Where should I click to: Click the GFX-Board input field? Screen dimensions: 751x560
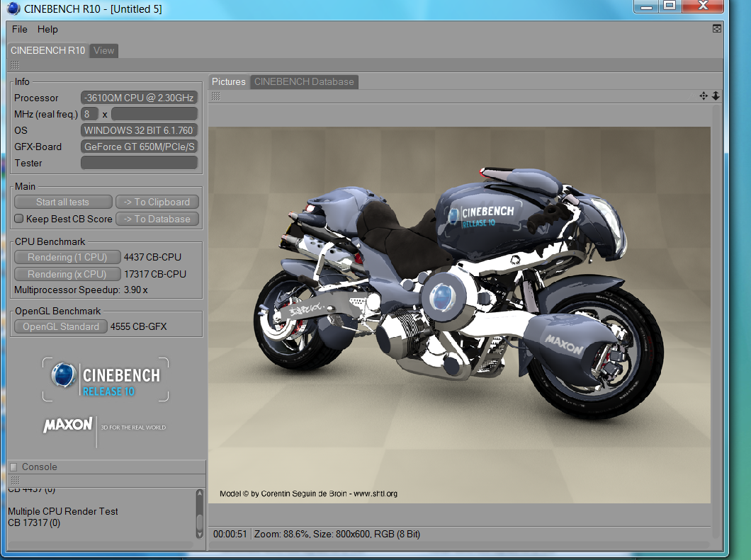(x=139, y=147)
